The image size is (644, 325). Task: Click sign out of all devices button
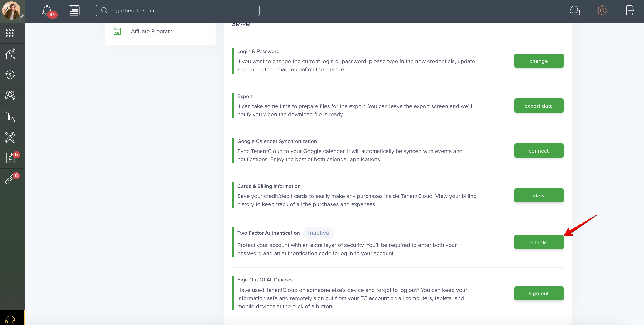click(539, 293)
